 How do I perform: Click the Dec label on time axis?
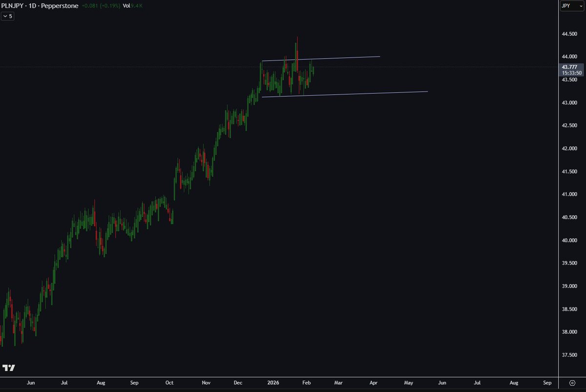(238, 383)
